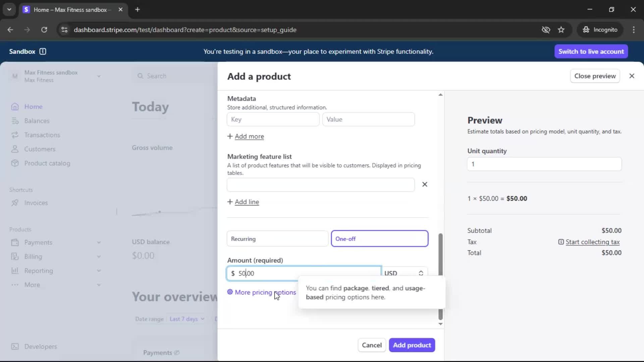644x362 pixels.
Task: Click the Product catalog box icon
Action: 15,163
